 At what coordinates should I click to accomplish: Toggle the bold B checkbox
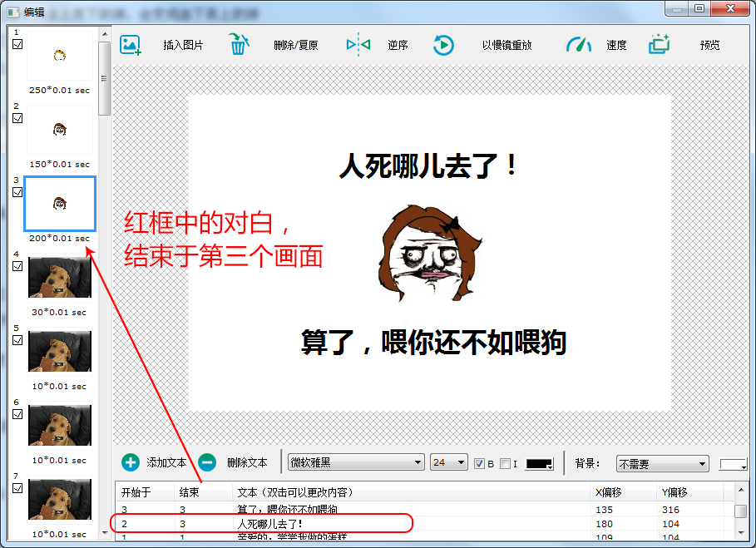coord(479,464)
